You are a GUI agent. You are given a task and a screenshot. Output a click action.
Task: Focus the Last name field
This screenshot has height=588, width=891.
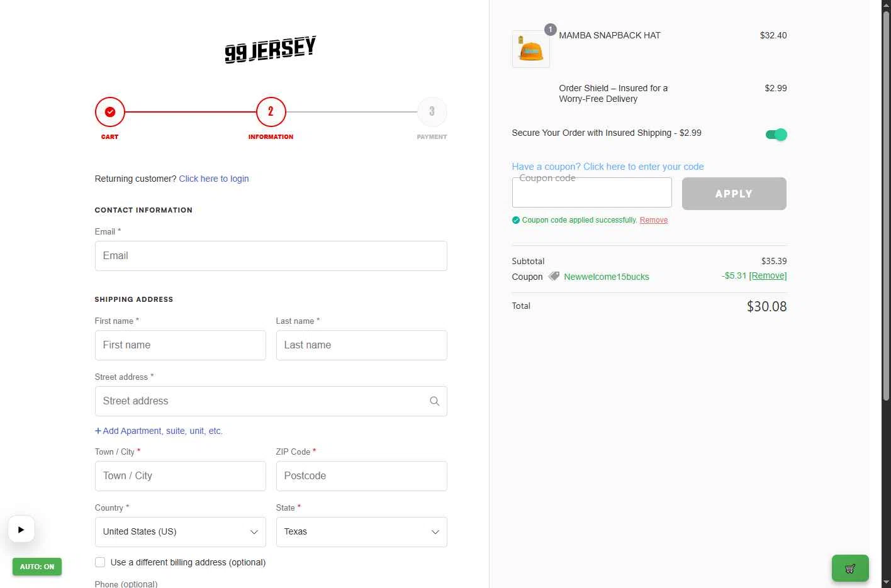[x=362, y=345]
